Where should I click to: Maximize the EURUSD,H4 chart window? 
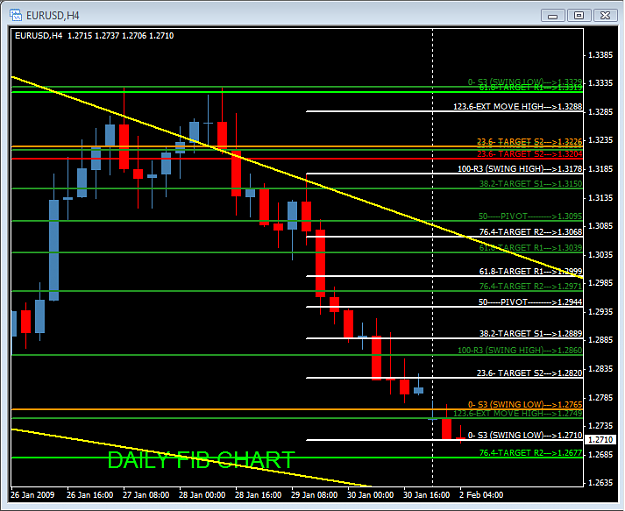pyautogui.click(x=579, y=16)
